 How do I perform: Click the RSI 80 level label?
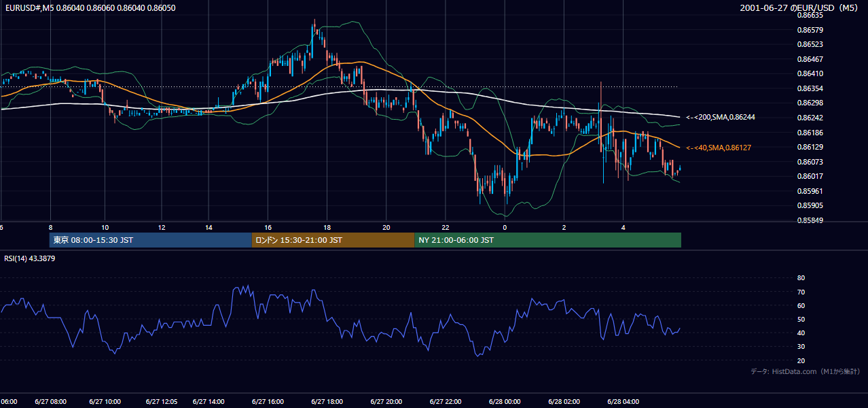pyautogui.click(x=801, y=278)
